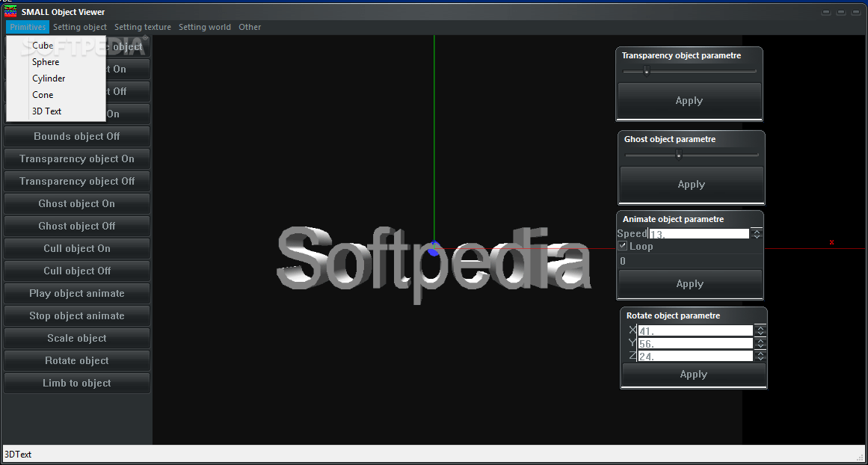Viewport: 868px width, 465px height.
Task: Choose Cube from the Primitives dropdown
Action: [x=55, y=46]
